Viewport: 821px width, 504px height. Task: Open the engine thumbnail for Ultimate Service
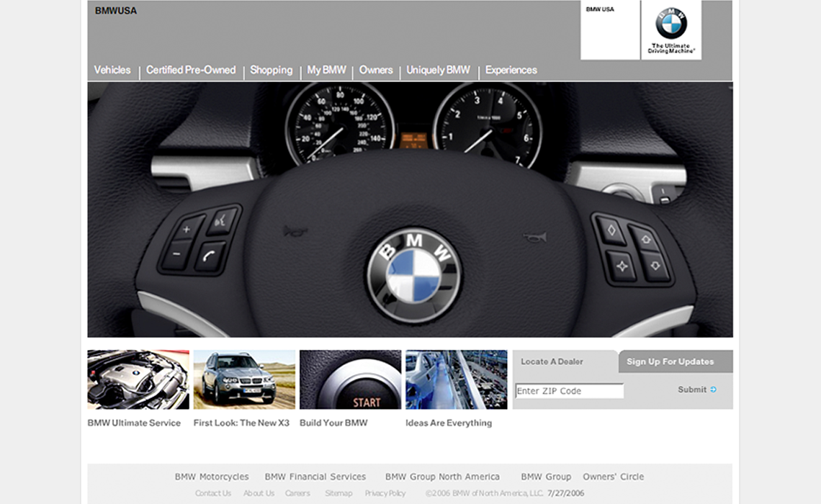[x=138, y=379]
